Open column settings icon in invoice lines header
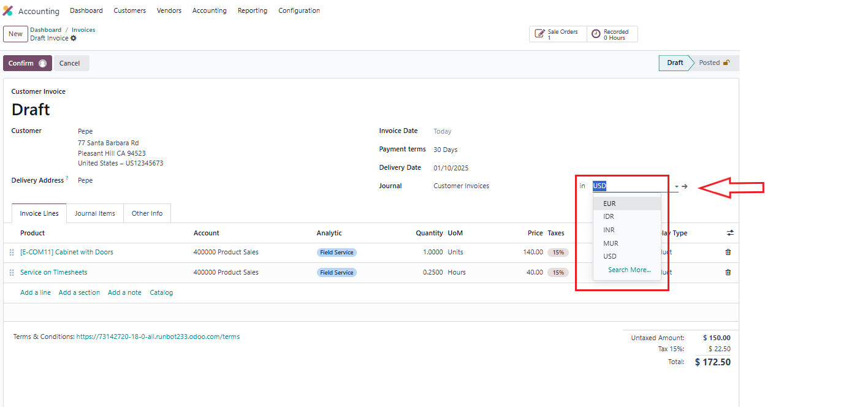Viewport: 868px width, 407px height. (x=730, y=233)
